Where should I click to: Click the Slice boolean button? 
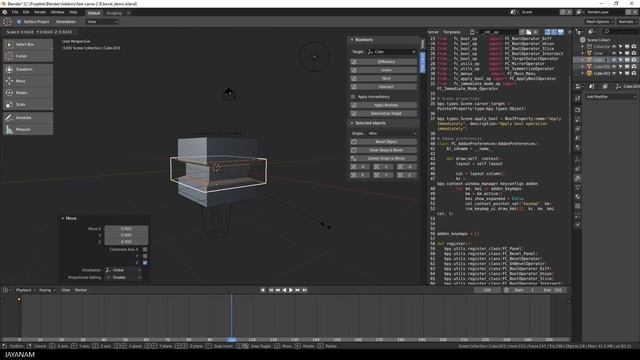pyautogui.click(x=384, y=78)
